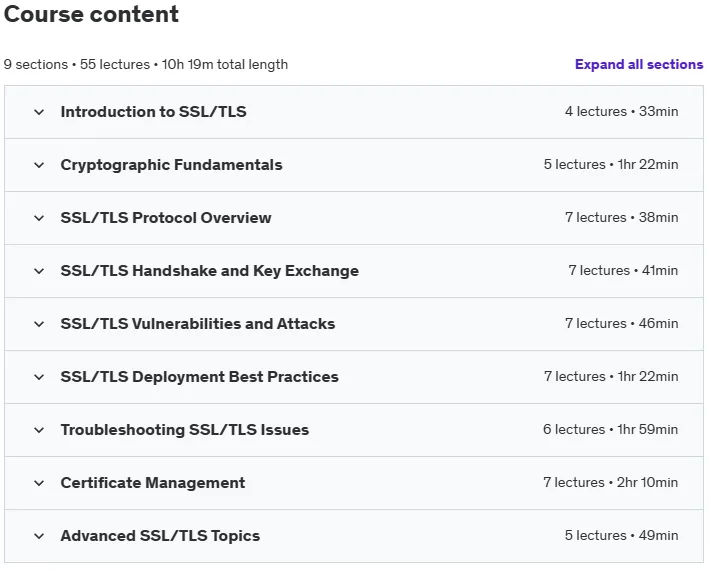The image size is (709, 570).
Task: Click the Advanced SSL/TLS Topics title
Action: coord(160,536)
